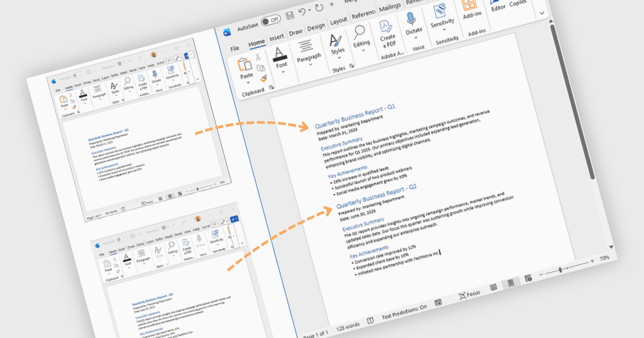Click the 70% zoom level in large window

coord(604,258)
